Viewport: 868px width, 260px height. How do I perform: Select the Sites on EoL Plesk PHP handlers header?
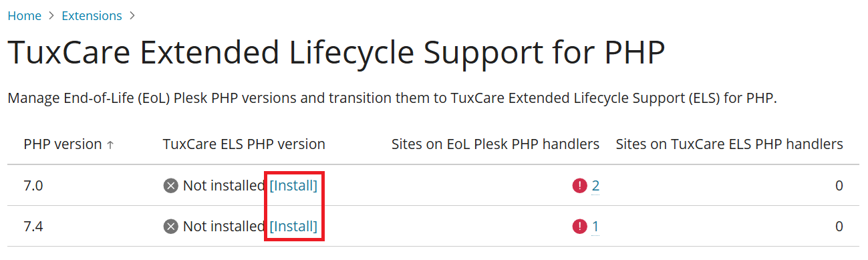click(x=495, y=144)
